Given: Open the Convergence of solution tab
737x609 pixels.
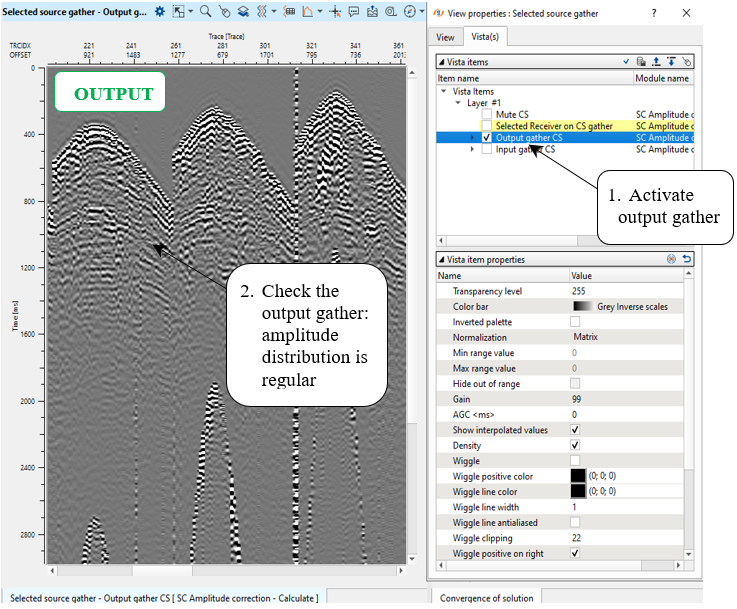Looking at the screenshot, I should pyautogui.click(x=487, y=597).
